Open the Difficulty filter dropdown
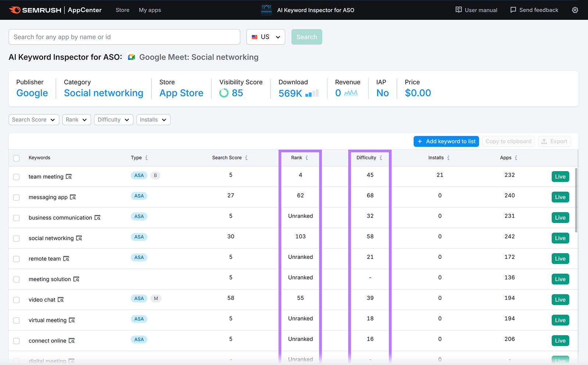The width and height of the screenshot is (588, 365). point(113,120)
